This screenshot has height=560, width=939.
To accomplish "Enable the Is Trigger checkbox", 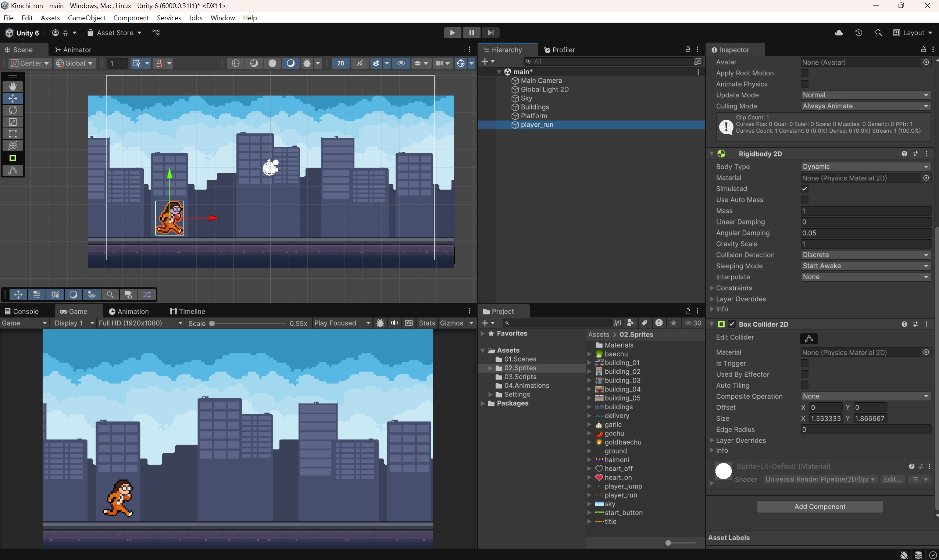I will coord(804,363).
